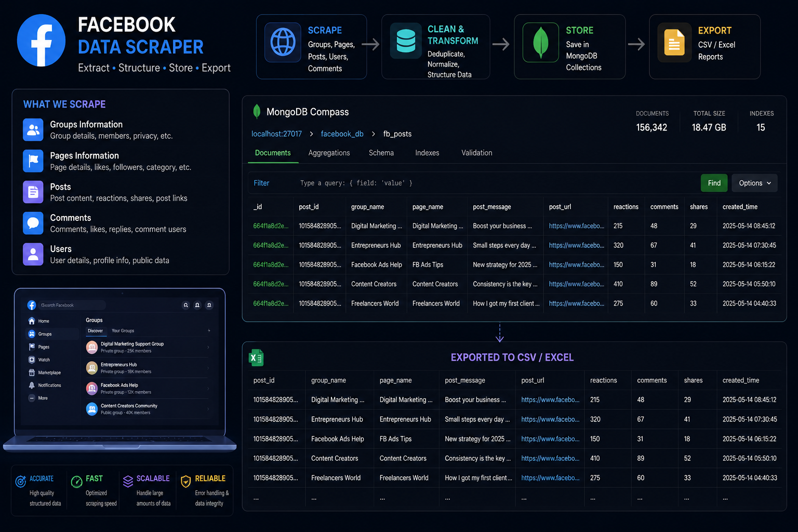
Task: Click the Fast speedometer icon
Action: 77,482
